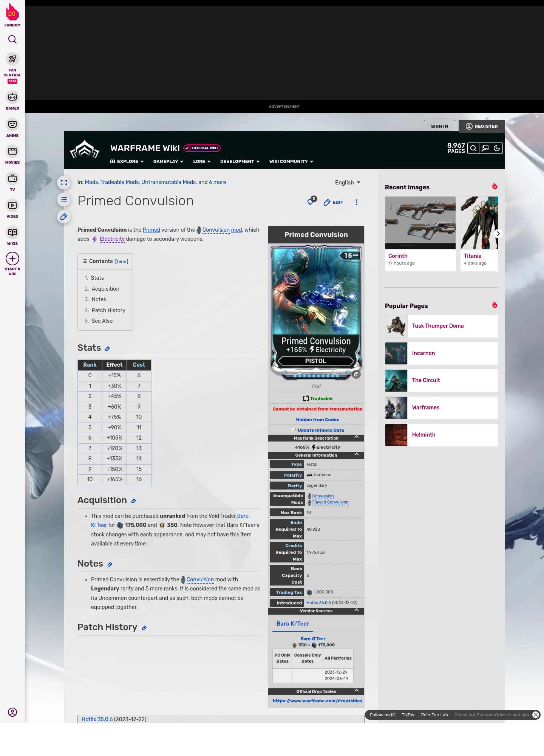The image size is (544, 756).
Task: Toggle dark theme with the moon icon
Action: pyautogui.click(x=497, y=148)
